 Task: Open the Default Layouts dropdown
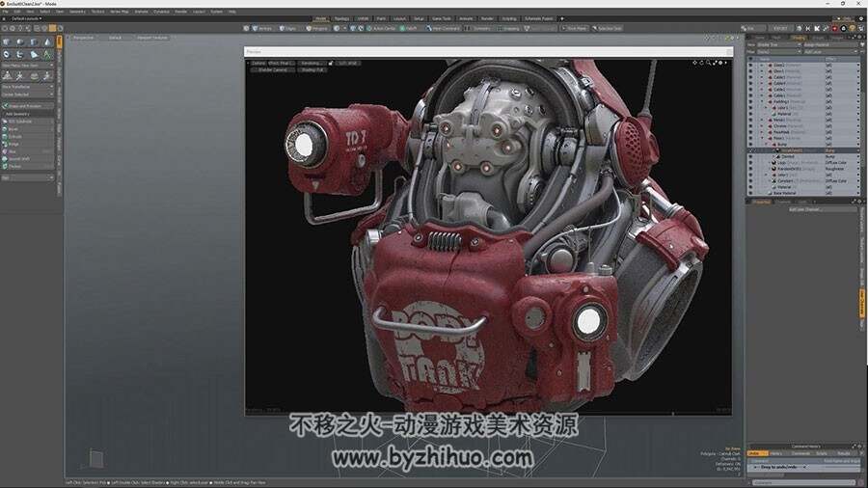click(26, 18)
